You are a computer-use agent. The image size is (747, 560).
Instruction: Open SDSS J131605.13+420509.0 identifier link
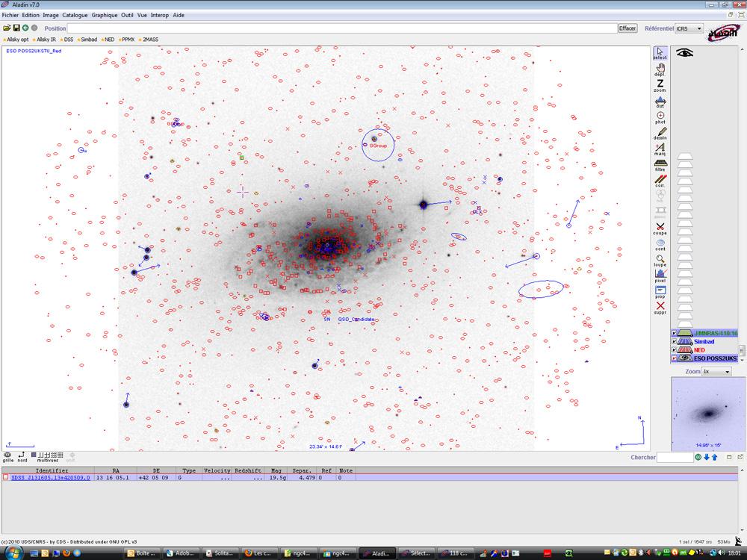(x=51, y=478)
